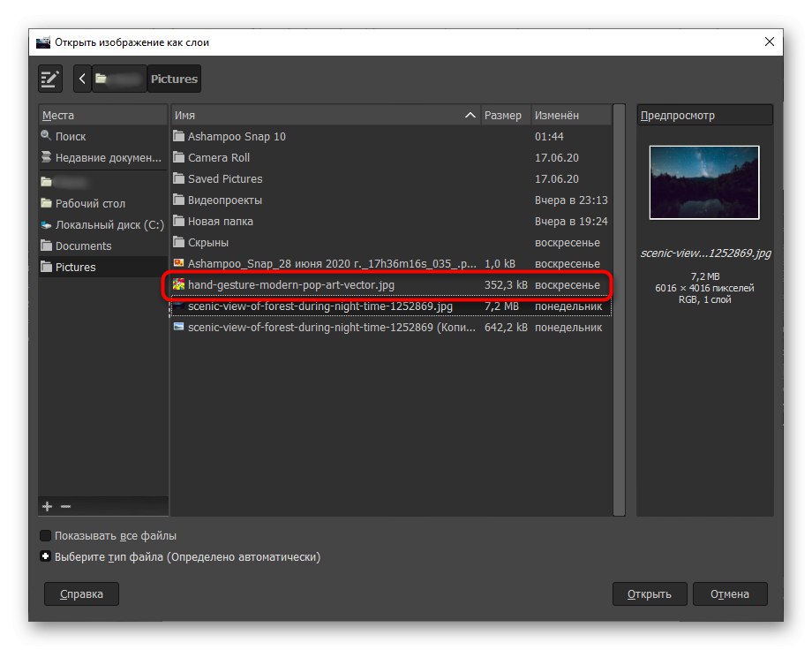Screen dimensions: 812x650
Task: Select the scenic-view (Копи...) 642,2 kB file
Action: (391, 328)
